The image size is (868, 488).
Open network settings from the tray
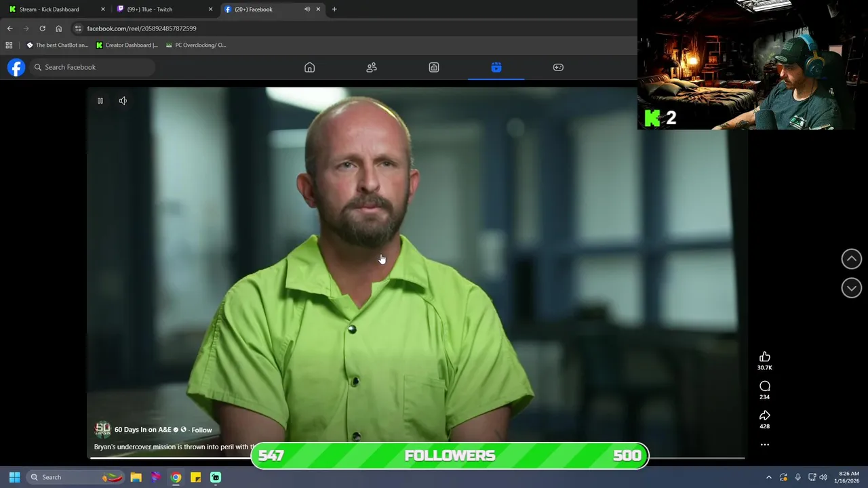click(x=812, y=477)
